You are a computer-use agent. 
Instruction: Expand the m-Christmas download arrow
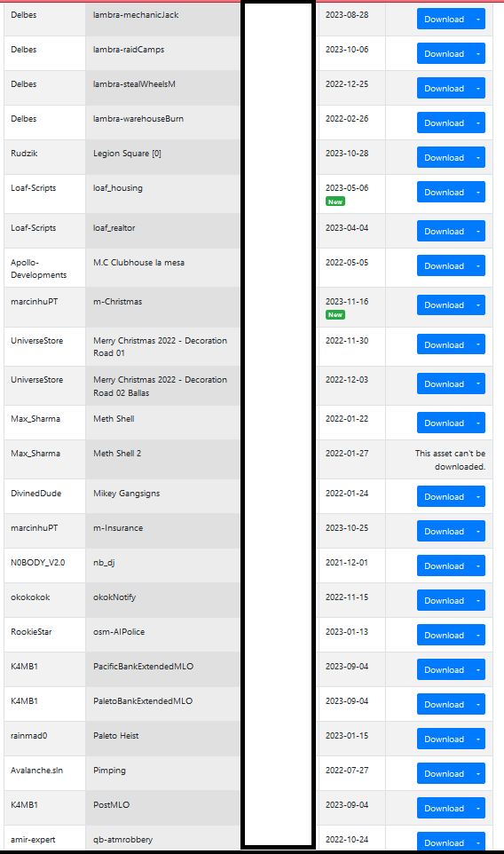point(478,305)
